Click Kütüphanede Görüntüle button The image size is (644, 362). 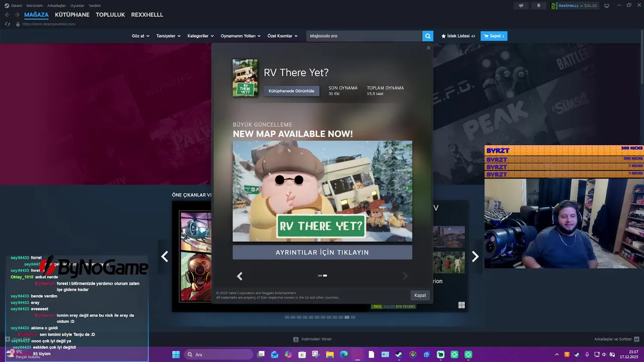coord(291,91)
